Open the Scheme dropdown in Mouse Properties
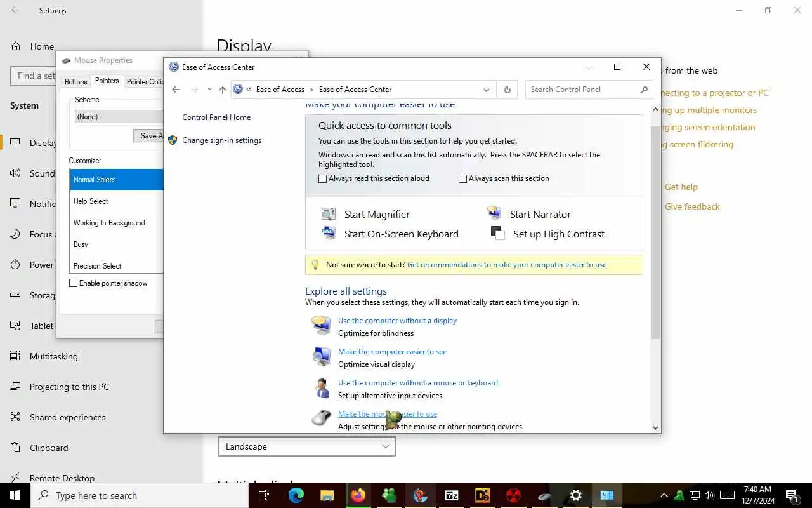 click(119, 117)
